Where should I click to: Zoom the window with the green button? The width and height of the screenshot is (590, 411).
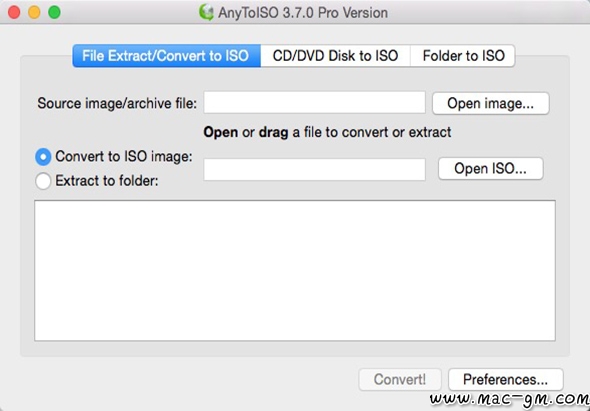(x=55, y=12)
